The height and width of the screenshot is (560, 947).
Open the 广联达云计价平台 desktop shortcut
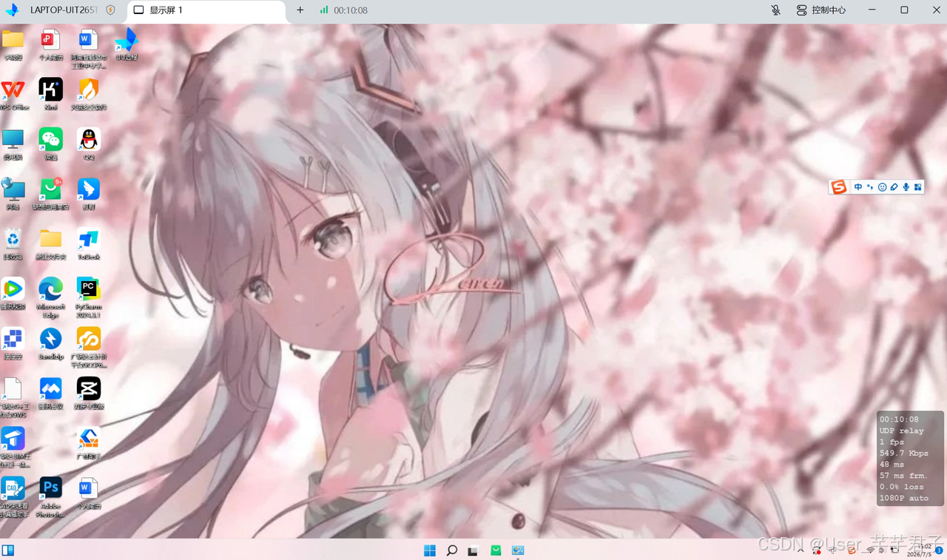click(x=89, y=348)
